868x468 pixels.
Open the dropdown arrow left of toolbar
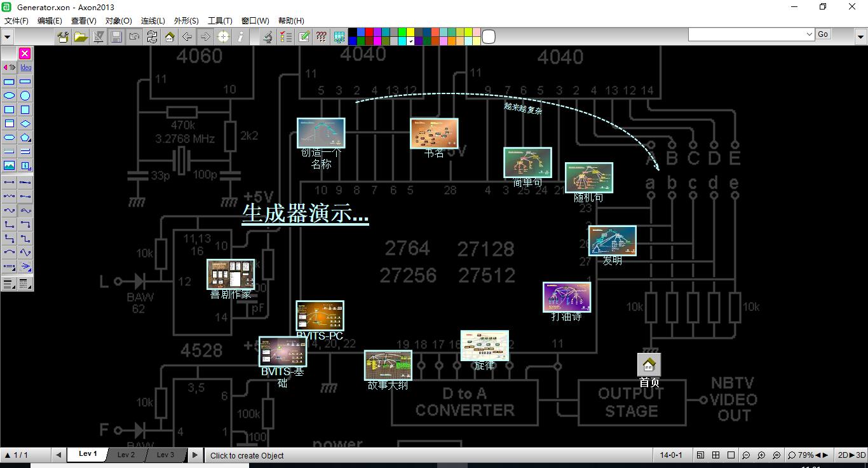point(8,37)
